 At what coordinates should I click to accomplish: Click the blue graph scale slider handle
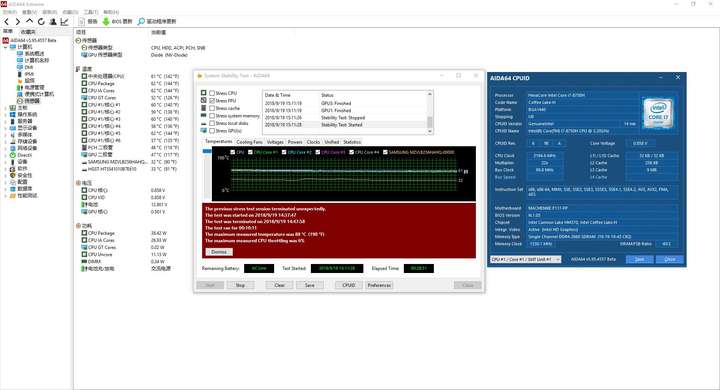click(207, 151)
